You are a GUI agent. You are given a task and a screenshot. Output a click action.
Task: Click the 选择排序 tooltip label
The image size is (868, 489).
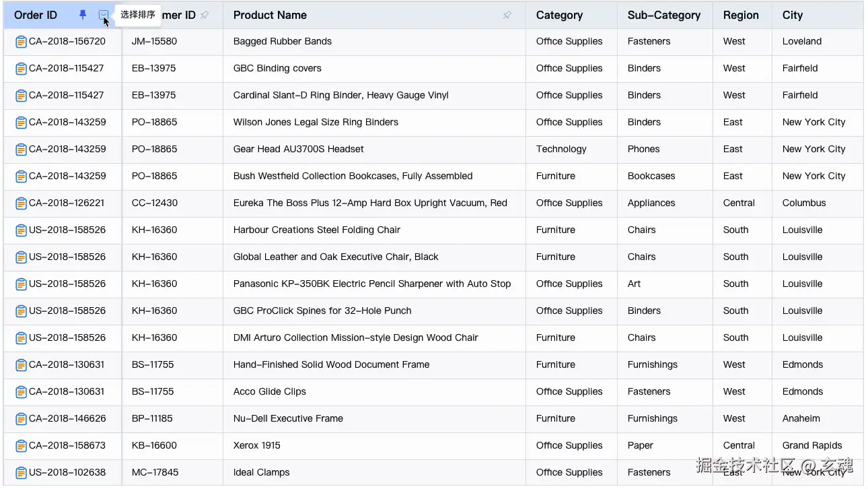138,15
